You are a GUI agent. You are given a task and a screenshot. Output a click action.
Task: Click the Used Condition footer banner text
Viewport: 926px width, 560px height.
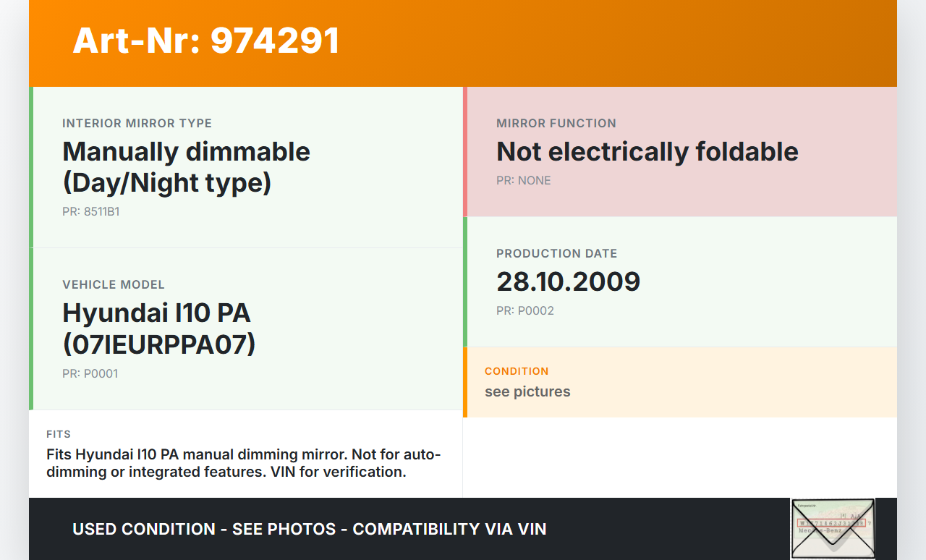pos(309,529)
